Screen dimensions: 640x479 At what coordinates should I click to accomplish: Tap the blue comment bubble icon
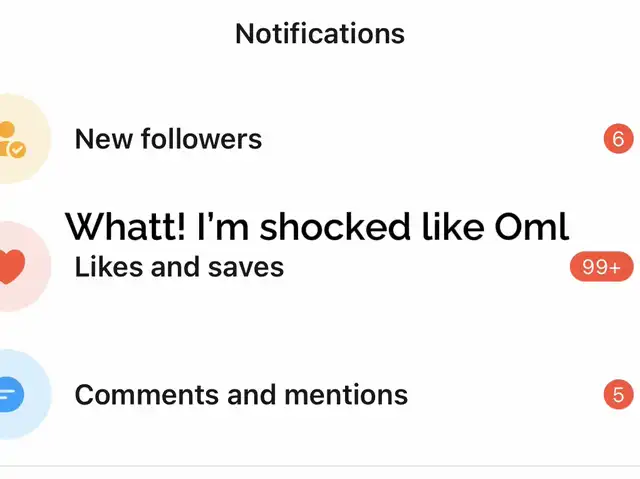click(11, 394)
